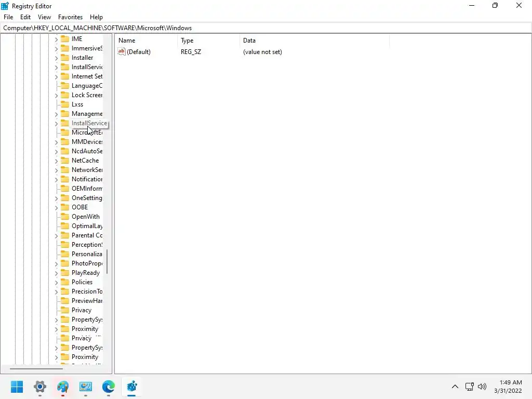
Task: Open the File menu
Action: click(8, 17)
